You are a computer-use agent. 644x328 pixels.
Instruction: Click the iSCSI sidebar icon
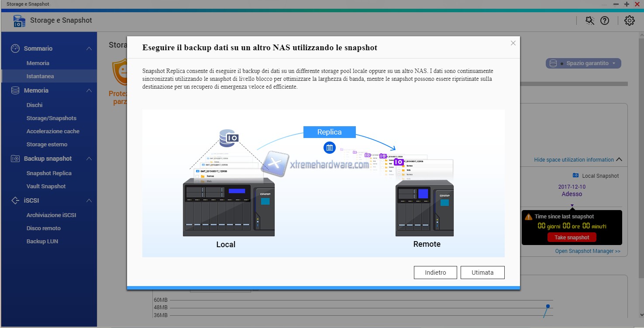[x=15, y=200]
